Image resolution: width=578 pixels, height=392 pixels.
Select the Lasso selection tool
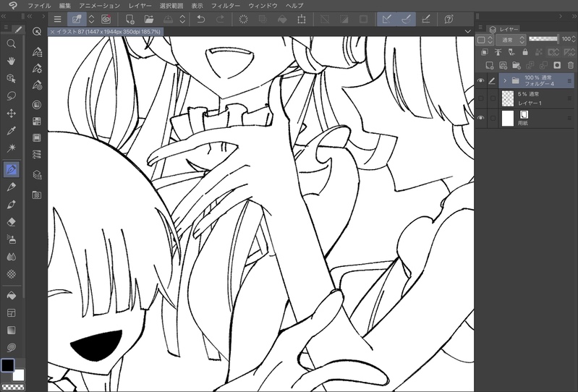(11, 95)
